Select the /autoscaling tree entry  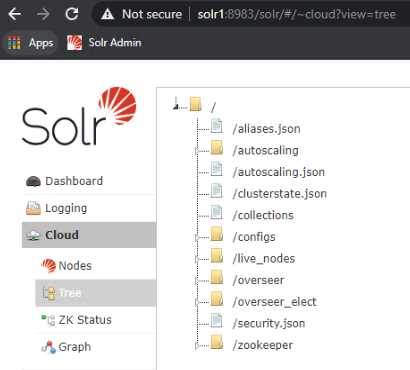point(266,151)
